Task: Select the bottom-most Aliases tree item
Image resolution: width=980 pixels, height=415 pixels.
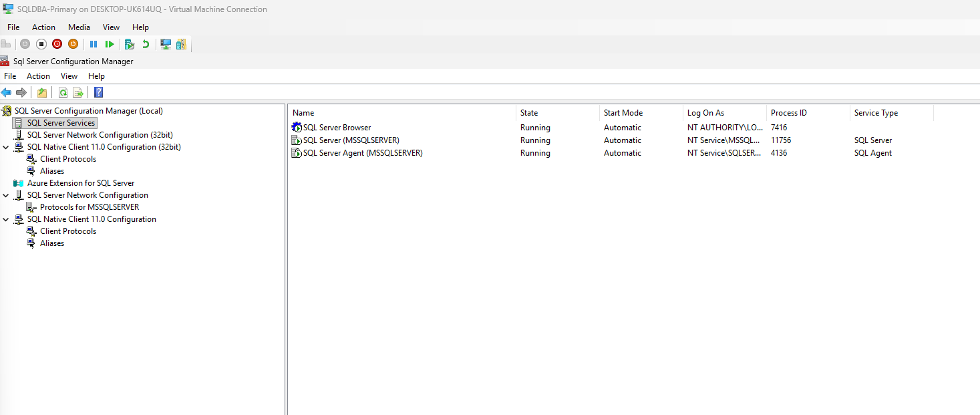Action: coord(52,243)
